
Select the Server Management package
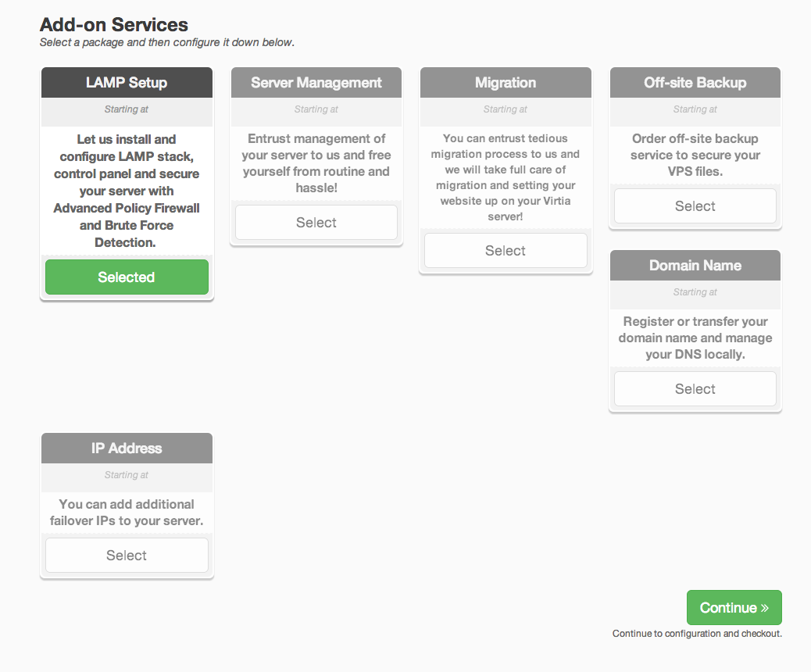tap(316, 223)
